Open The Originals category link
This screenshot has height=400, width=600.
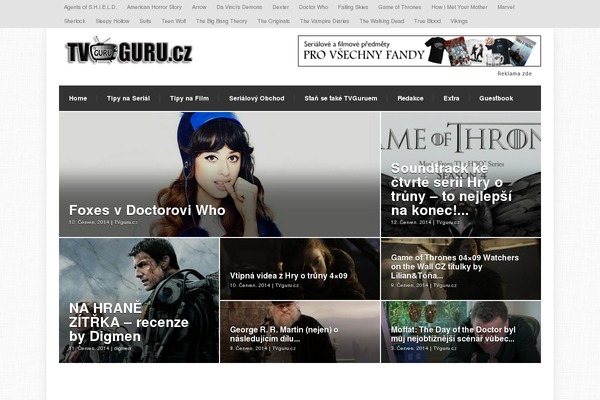point(274,21)
